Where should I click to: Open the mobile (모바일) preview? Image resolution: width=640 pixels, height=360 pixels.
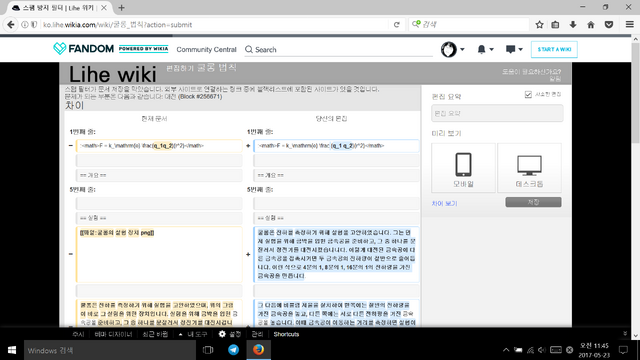[x=463, y=168]
